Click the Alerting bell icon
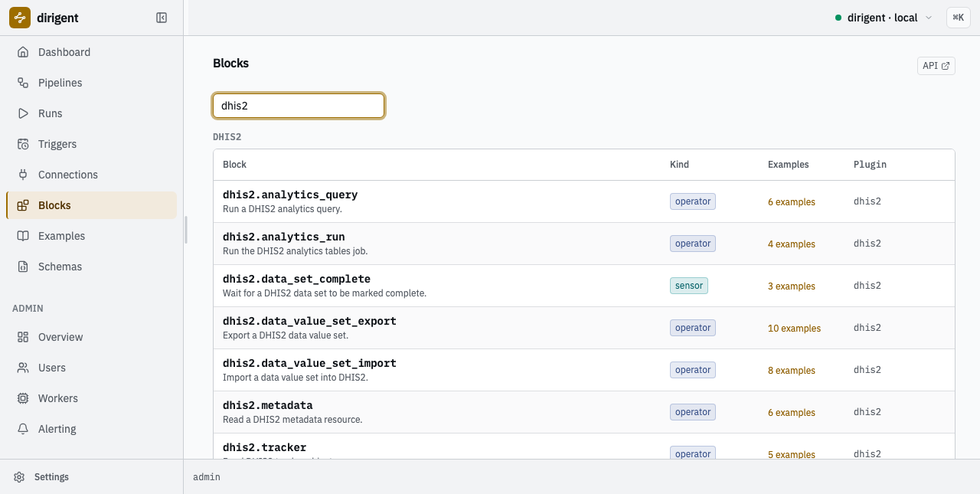The height and width of the screenshot is (494, 980). [x=23, y=429]
